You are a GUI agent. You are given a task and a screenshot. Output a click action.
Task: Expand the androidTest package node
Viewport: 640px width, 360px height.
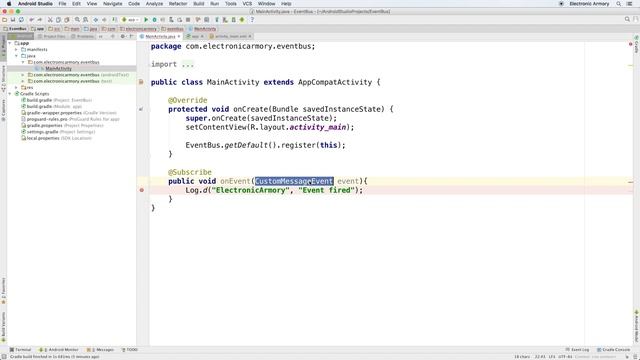coord(23,75)
